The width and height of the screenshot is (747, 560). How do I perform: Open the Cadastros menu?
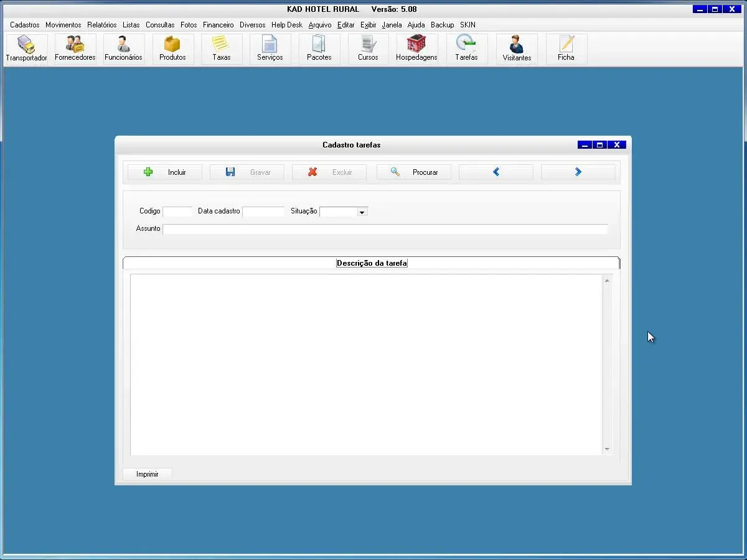25,25
